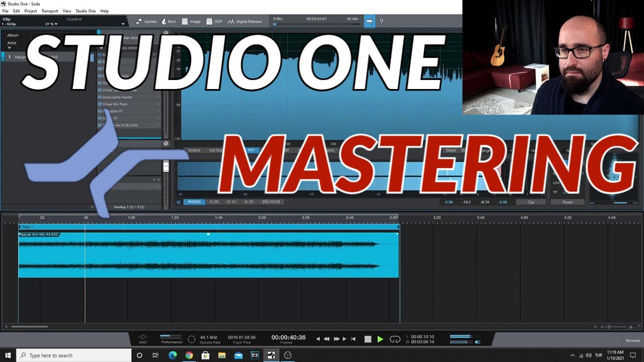644x362 pixels.
Task: Open the insert menu arrow beside plus
Action: click(154, 179)
